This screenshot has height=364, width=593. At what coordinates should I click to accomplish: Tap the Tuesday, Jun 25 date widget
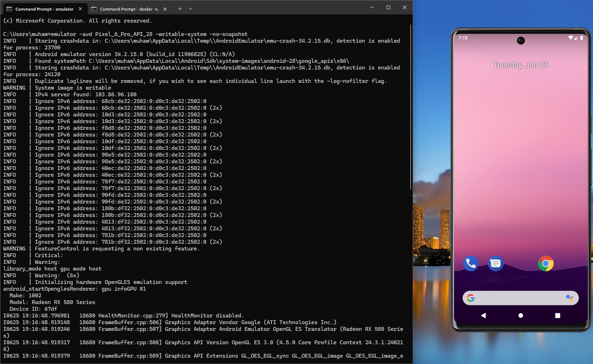point(521,65)
